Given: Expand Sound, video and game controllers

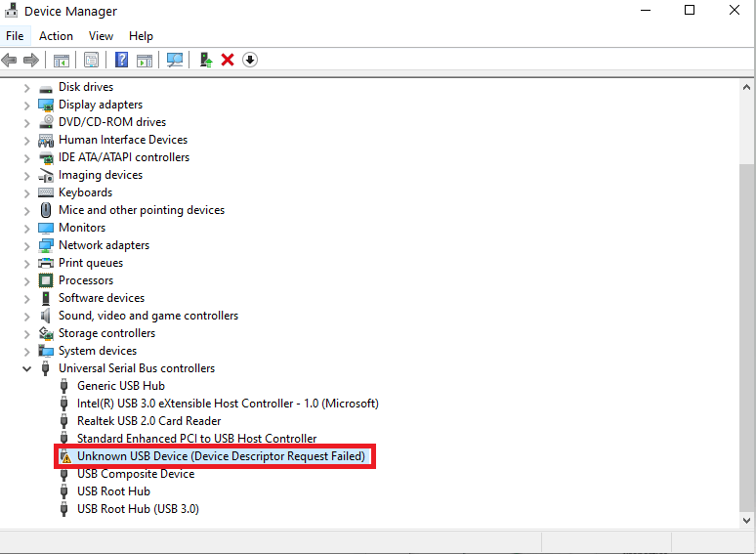Looking at the screenshot, I should tap(26, 316).
